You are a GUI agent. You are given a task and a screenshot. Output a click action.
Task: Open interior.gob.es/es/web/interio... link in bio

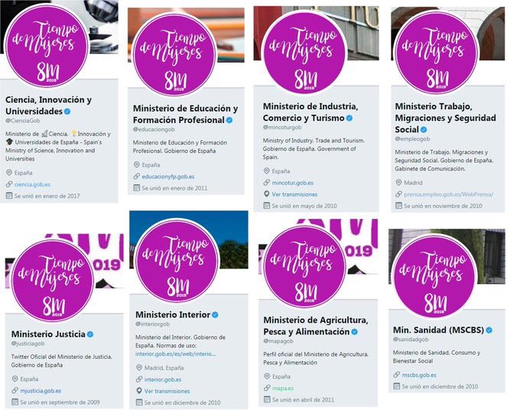click(175, 354)
